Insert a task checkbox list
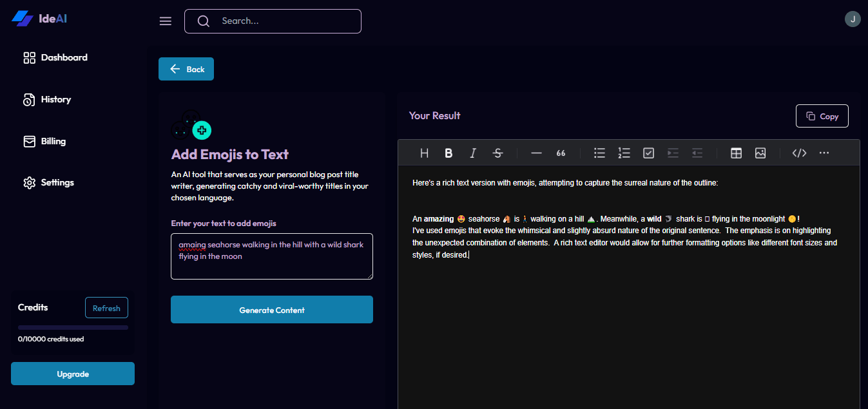 point(648,153)
